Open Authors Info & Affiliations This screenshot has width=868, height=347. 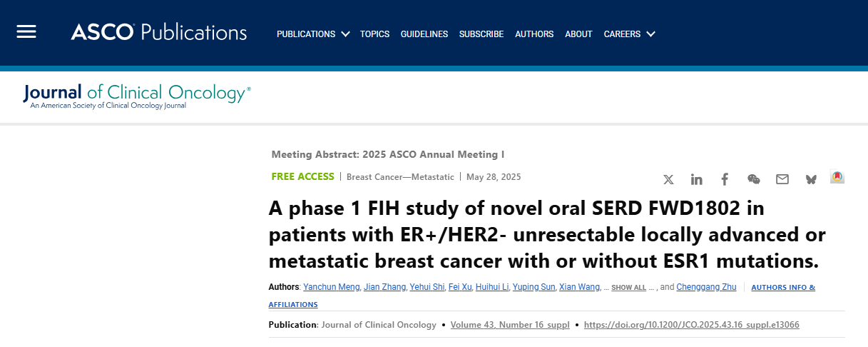(782, 288)
